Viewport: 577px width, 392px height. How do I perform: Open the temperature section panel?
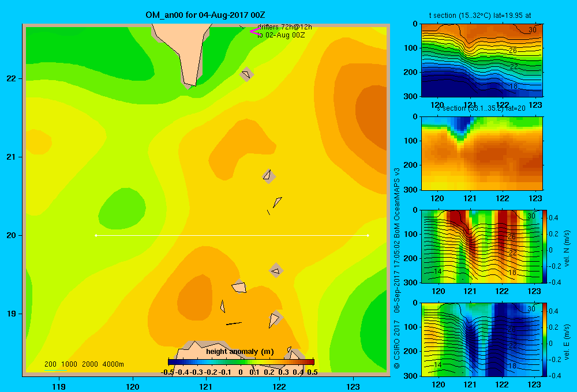pos(482,61)
